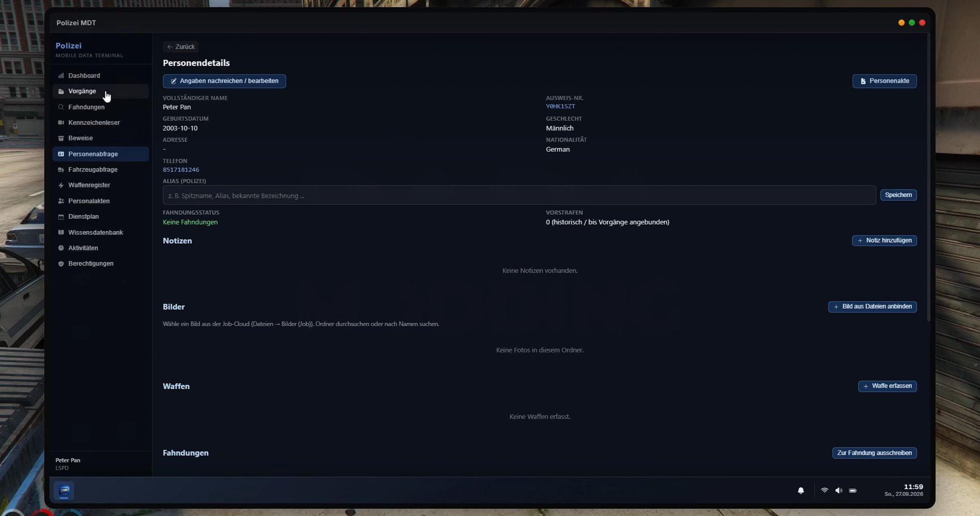Click the battery icon in the taskbar
Viewport: 980px width, 516px height.
(x=853, y=491)
